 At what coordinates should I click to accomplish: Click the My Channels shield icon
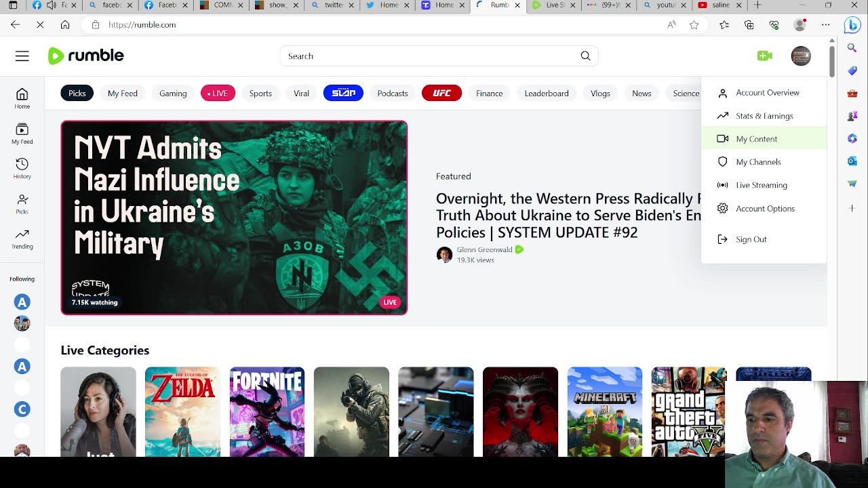click(x=723, y=162)
